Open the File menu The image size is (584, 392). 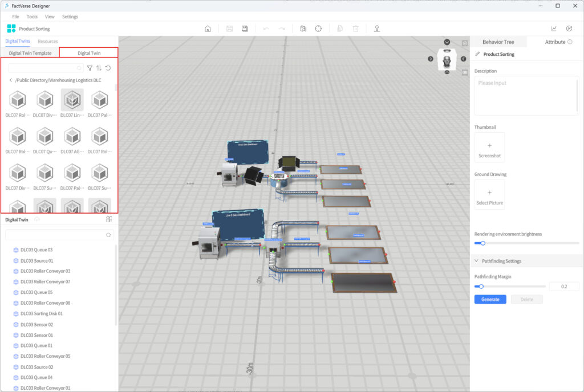15,17
